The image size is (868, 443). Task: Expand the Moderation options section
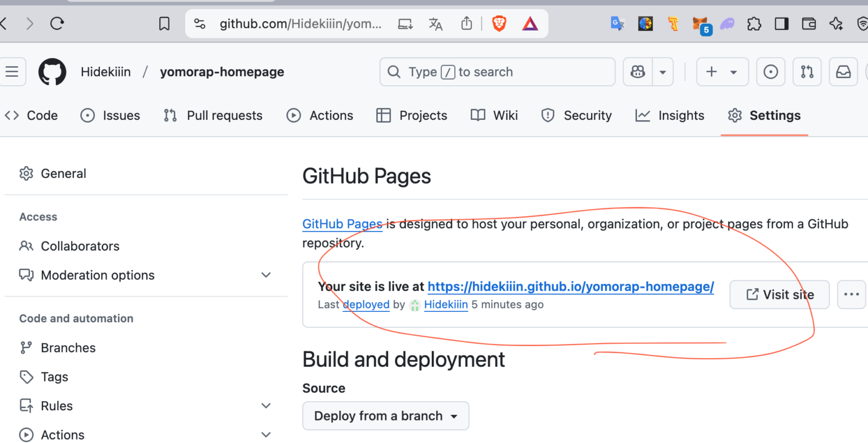[x=266, y=275]
